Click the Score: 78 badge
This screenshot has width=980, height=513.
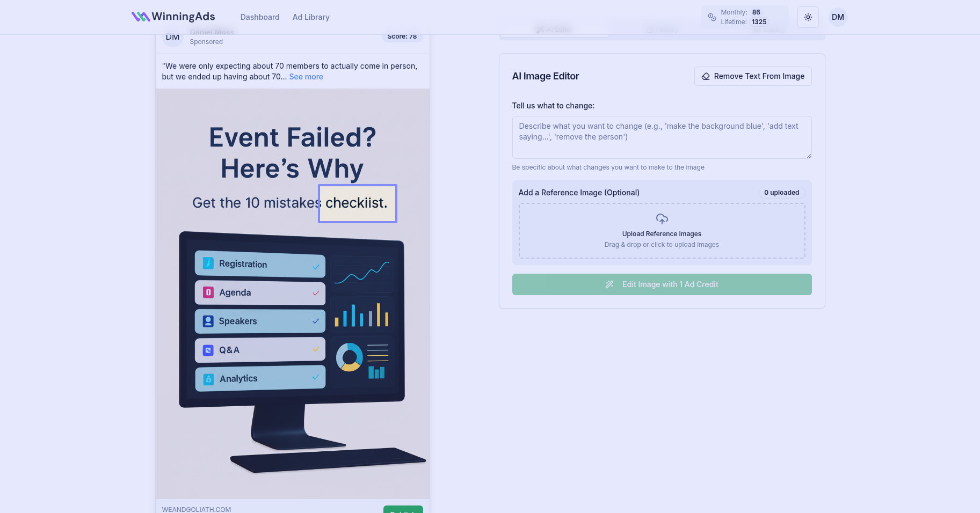(x=402, y=36)
